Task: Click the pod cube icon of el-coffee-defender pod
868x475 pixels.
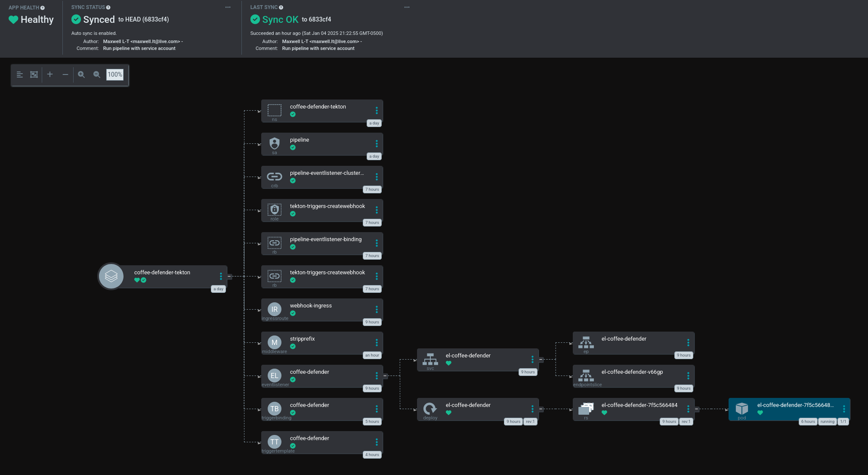Action: click(x=742, y=408)
